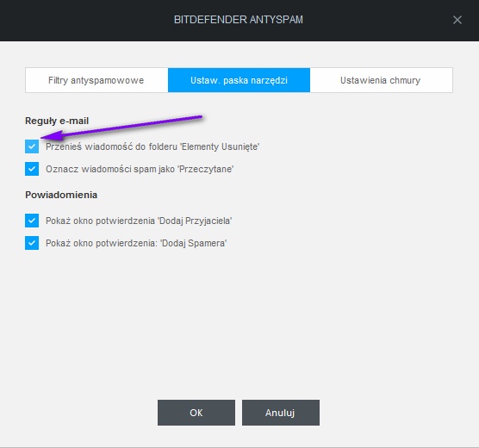
Task: Uncheck move message to 'Elementy Usunięte' checkbox
Action: (32, 146)
